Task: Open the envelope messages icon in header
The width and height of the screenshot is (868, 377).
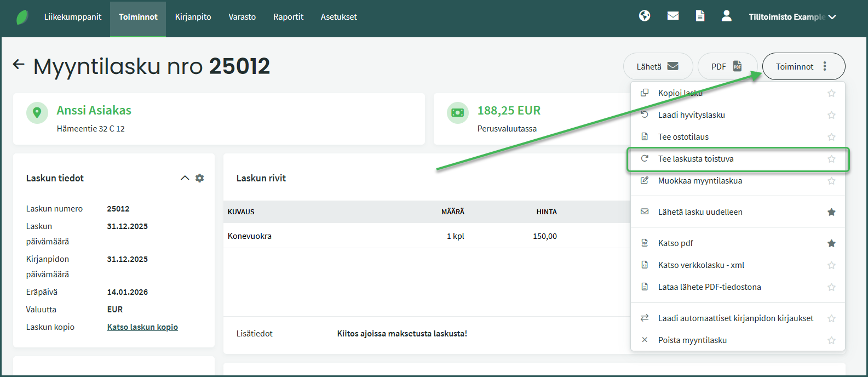Action: pos(673,16)
